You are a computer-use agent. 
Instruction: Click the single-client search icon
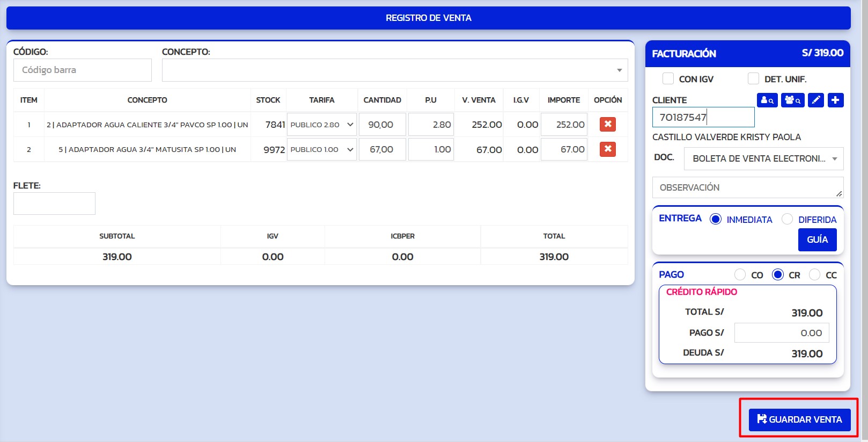coord(767,100)
